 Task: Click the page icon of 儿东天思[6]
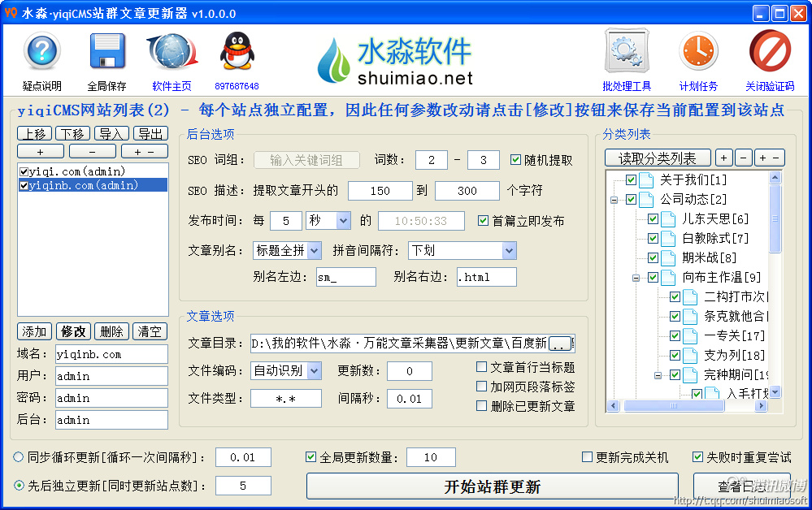(x=668, y=218)
